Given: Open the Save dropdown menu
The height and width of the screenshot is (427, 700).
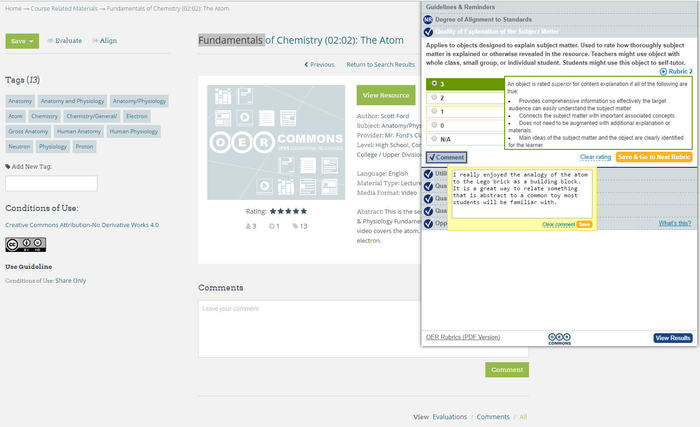Looking at the screenshot, I should click(22, 41).
